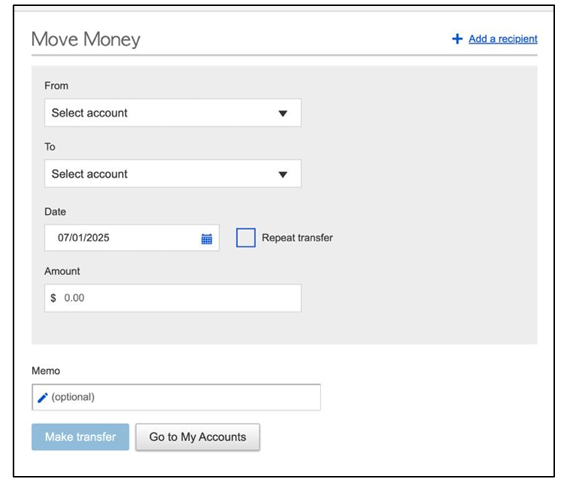Click the Make transfer button
Image resolution: width=567 pixels, height=485 pixels.
(x=80, y=437)
